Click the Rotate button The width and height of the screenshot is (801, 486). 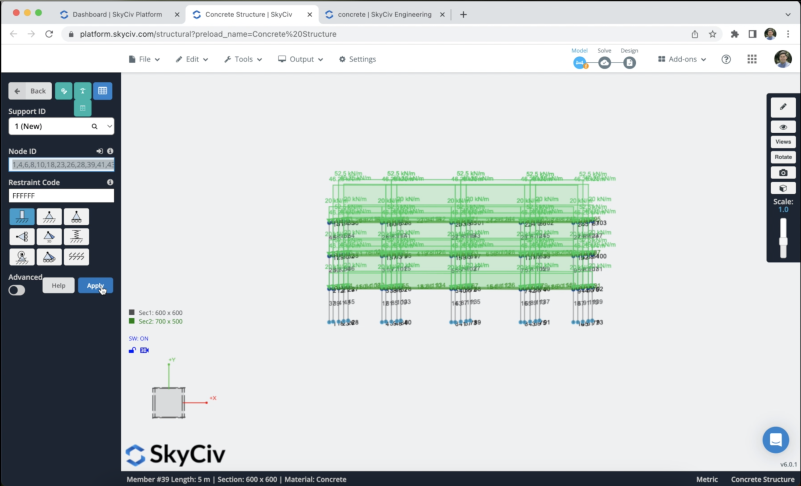coord(783,157)
